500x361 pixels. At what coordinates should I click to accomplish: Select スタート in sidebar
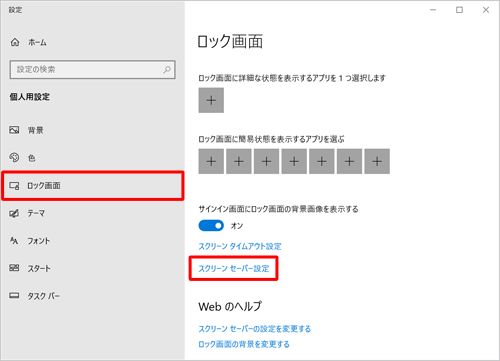pyautogui.click(x=92, y=268)
